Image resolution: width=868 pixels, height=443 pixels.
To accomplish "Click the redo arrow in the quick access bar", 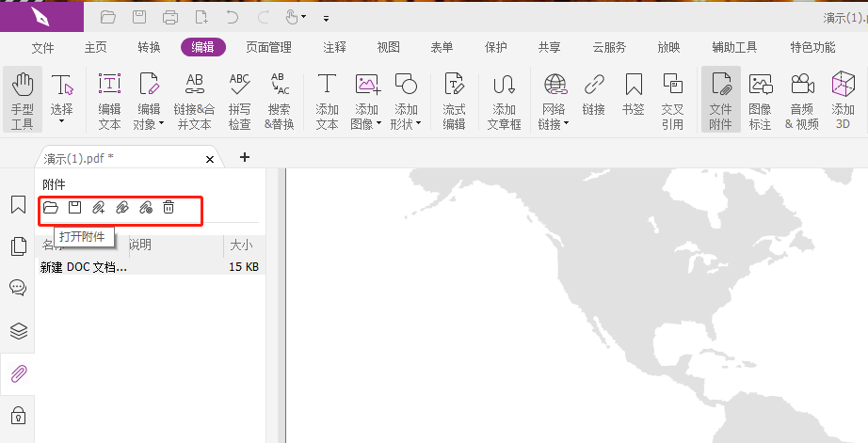I will click(x=263, y=17).
